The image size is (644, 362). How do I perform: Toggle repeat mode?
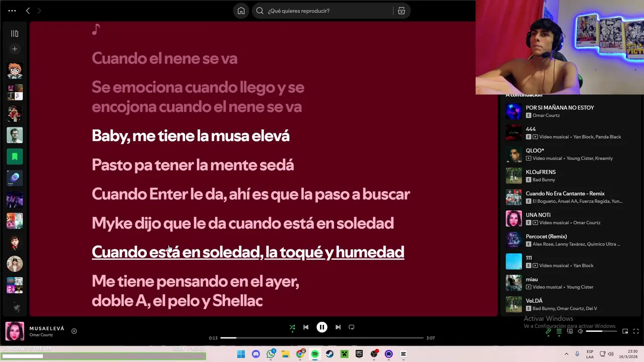pos(352,327)
